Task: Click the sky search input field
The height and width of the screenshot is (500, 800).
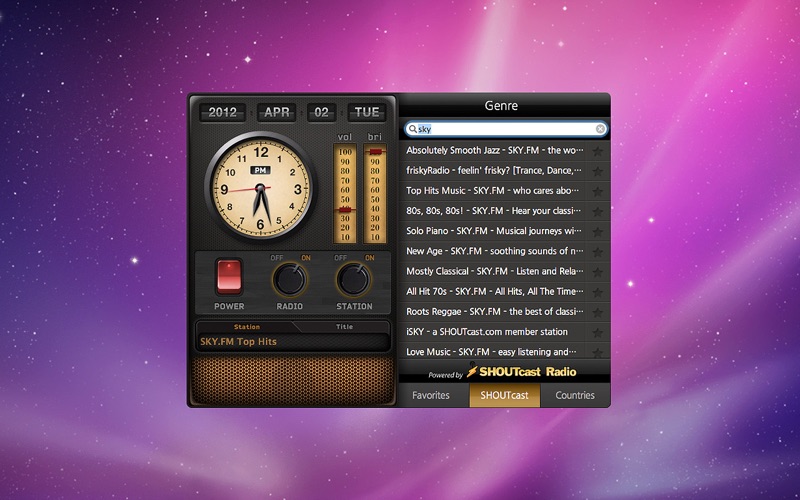Action: [505, 129]
